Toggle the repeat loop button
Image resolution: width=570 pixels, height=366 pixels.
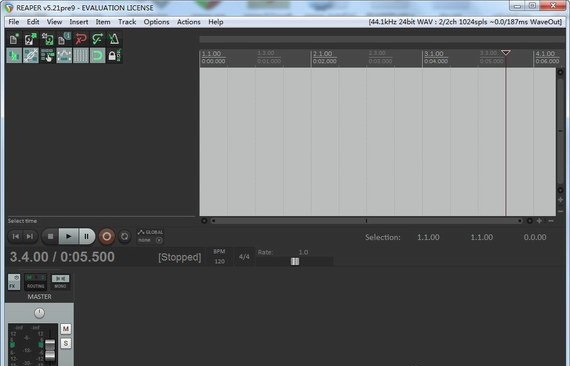124,237
